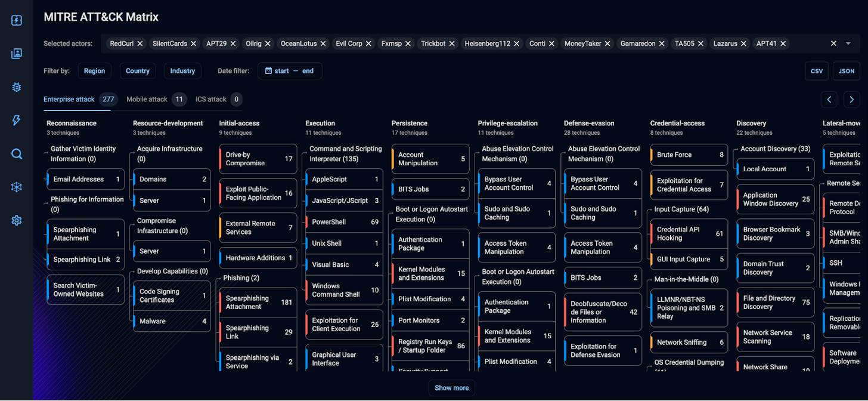Image resolution: width=868 pixels, height=401 pixels.
Task: Remove the Lazarus actor tag
Action: (744, 44)
